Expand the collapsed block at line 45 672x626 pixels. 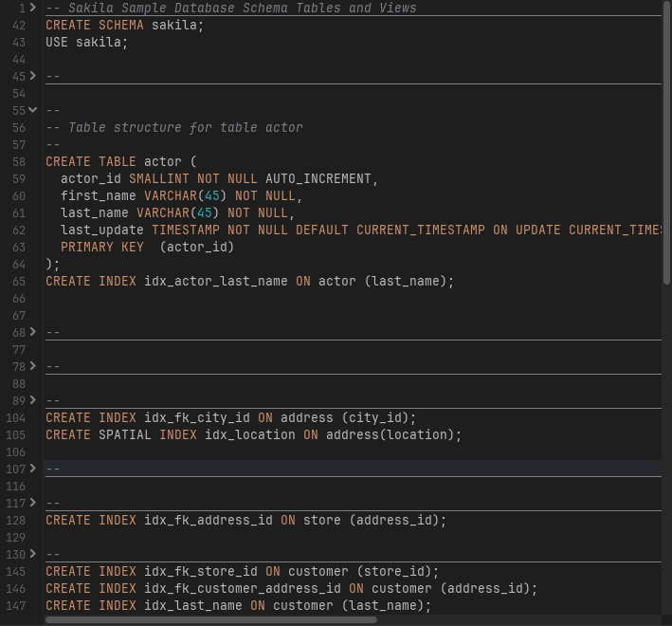[x=33, y=76]
